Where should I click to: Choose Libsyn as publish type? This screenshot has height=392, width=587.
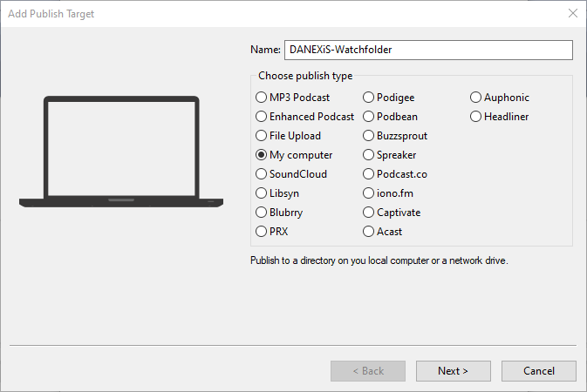click(x=262, y=193)
